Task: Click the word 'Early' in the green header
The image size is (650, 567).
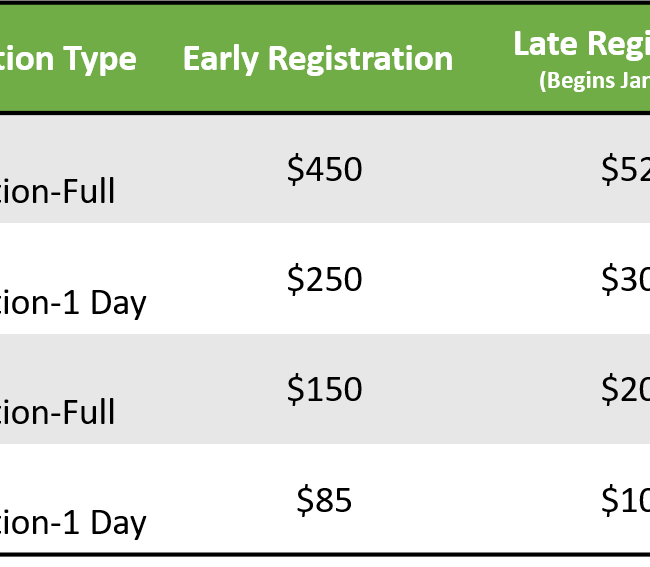Action: (216, 59)
